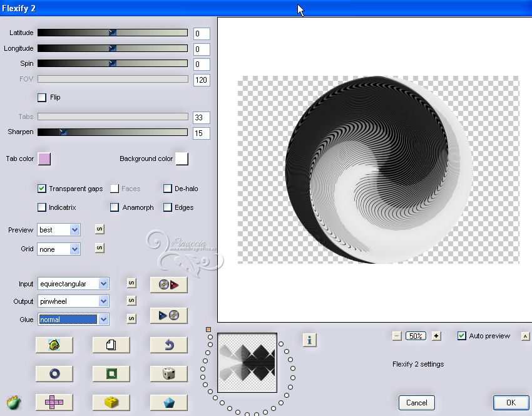Click the blue pentagon gem button
The image size is (532, 416).
(168, 402)
